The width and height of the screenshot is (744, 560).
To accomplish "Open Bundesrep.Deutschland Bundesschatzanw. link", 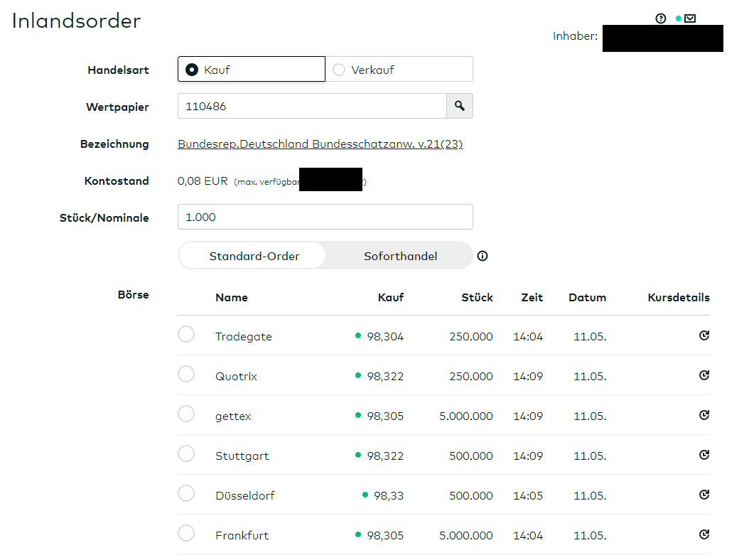I will click(320, 144).
